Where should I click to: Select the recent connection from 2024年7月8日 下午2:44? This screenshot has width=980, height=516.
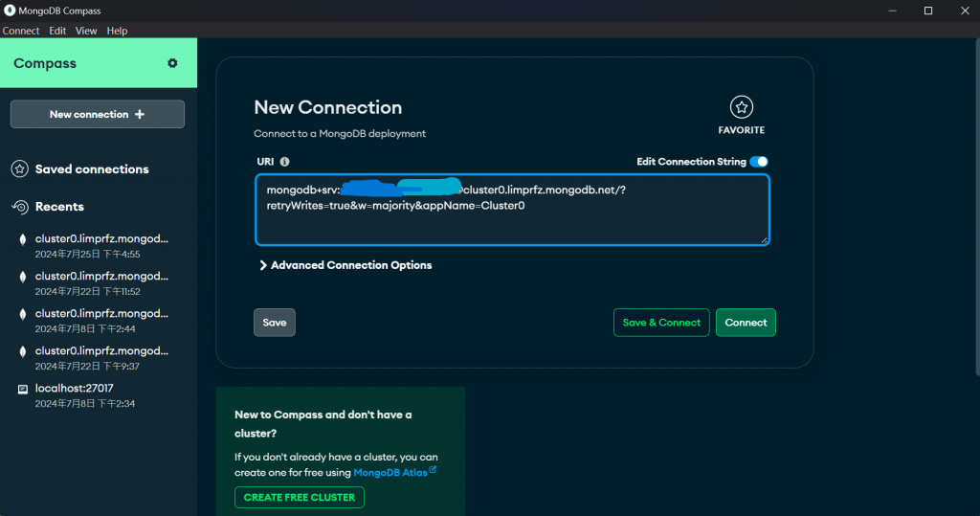click(99, 321)
